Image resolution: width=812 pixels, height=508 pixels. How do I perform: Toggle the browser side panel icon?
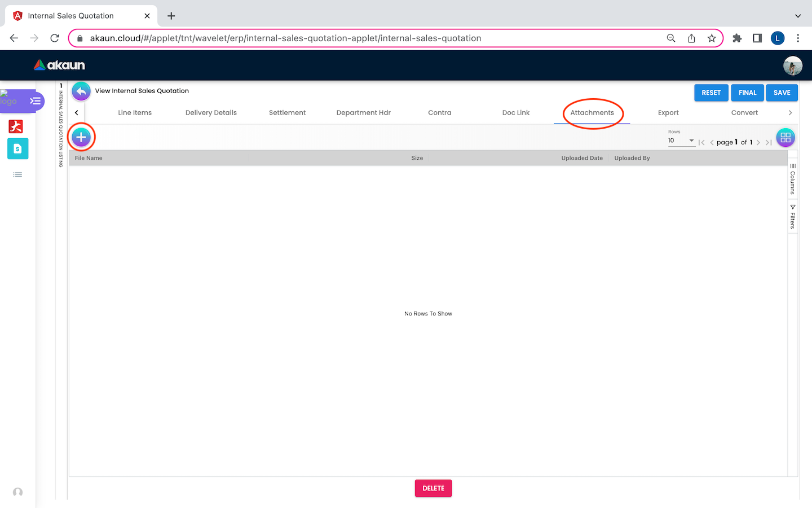(757, 38)
